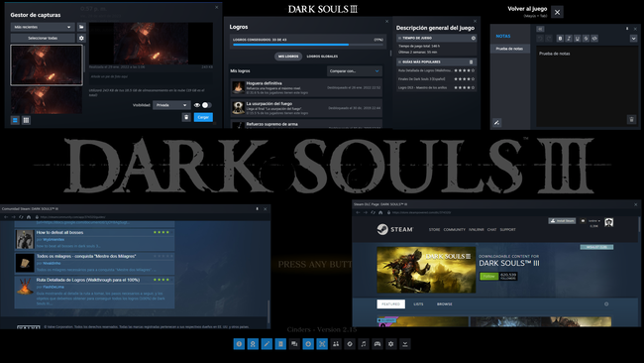644x363 pixels.
Task: Insert code formatting in Notas toolbar
Action: click(x=594, y=39)
